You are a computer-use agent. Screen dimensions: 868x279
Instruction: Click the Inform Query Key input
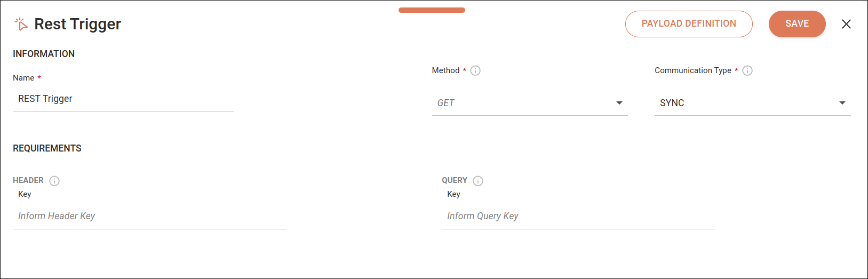578,216
